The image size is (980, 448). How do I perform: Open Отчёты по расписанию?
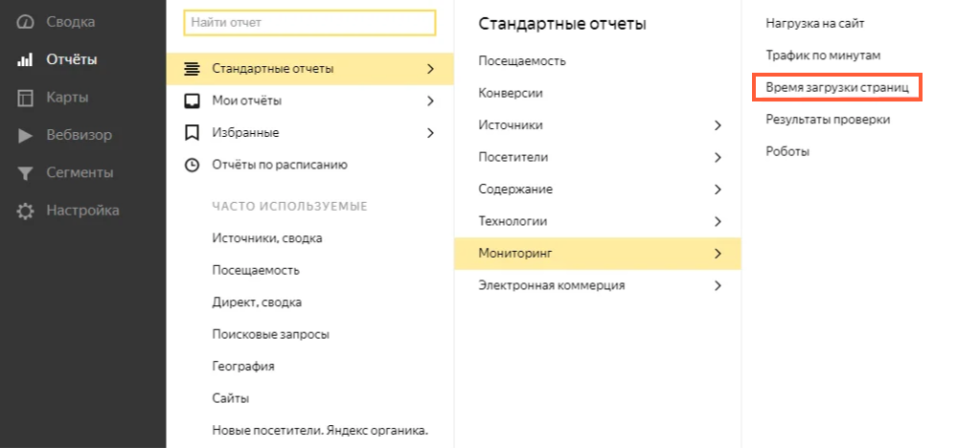280,165
